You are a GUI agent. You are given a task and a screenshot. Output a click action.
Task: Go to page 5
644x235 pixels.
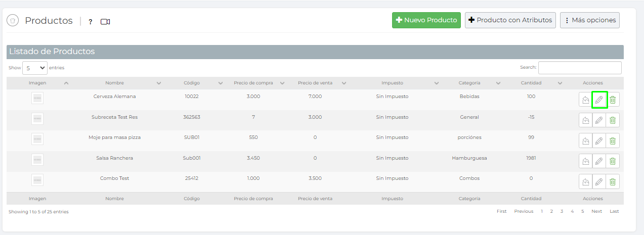click(582, 211)
